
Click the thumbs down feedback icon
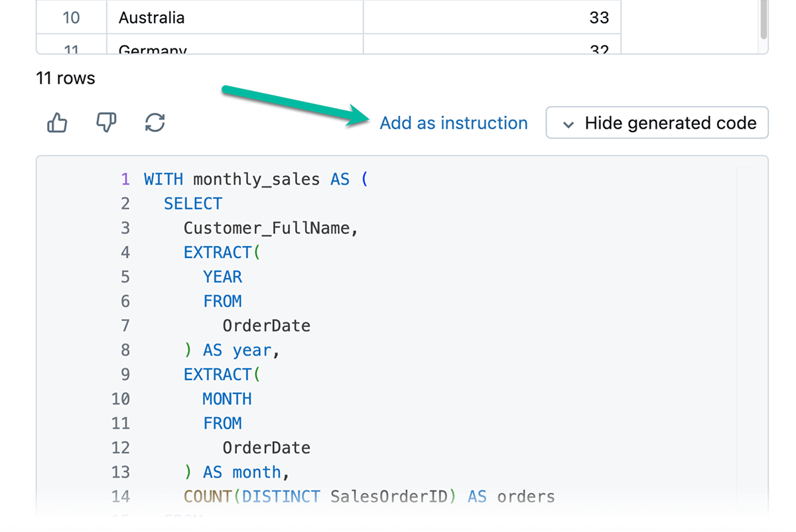pyautogui.click(x=106, y=123)
